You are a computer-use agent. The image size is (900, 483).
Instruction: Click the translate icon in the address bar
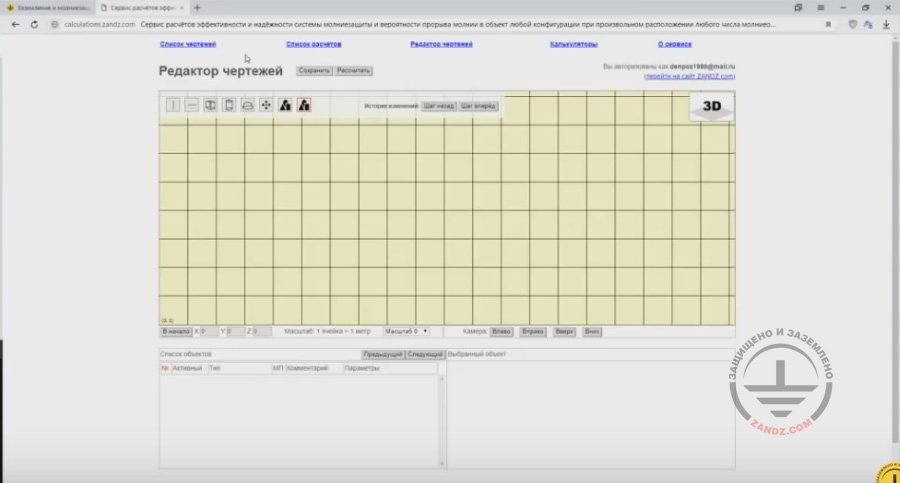tap(868, 25)
